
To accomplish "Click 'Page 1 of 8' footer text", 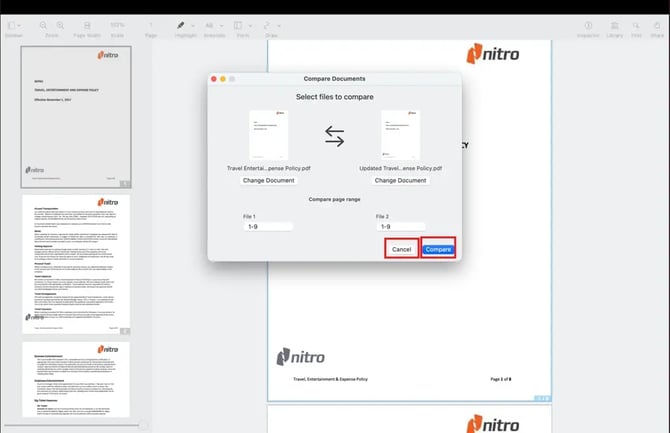I will [500, 379].
